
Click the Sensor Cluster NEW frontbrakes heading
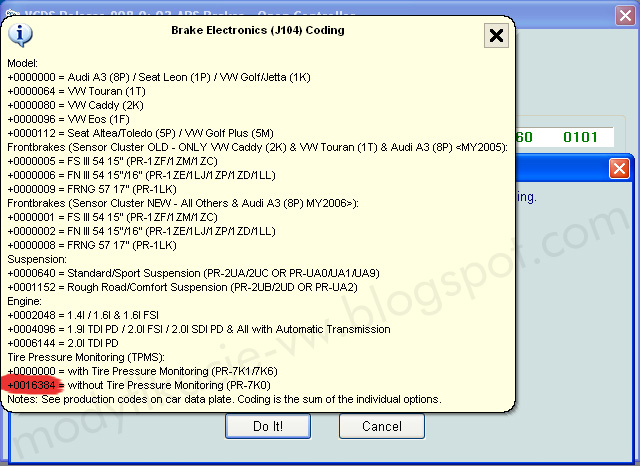click(183, 203)
